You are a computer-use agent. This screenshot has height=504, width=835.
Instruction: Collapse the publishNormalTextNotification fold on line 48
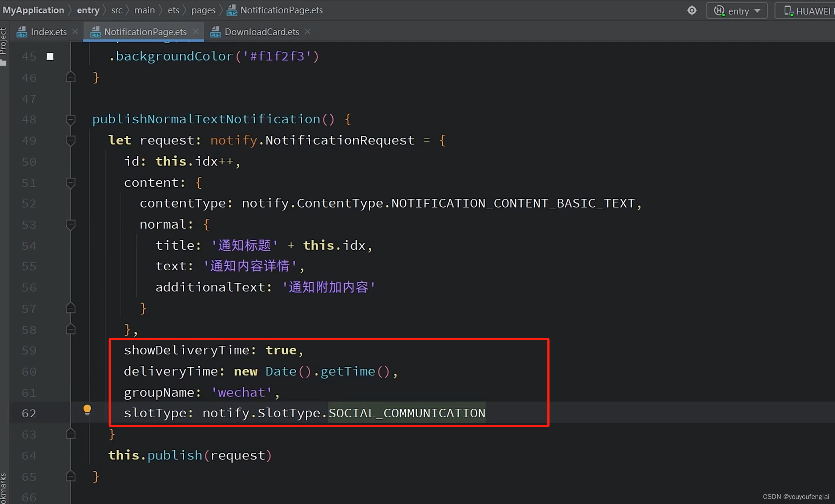(x=71, y=120)
